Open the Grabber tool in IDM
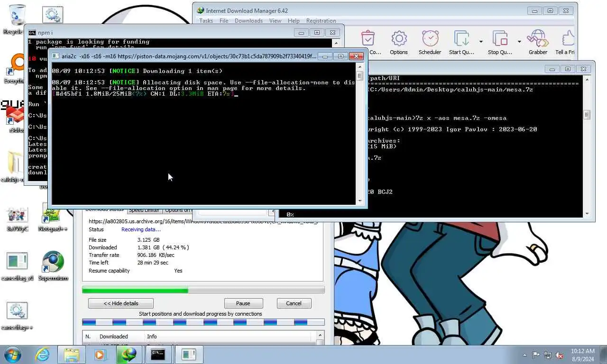607x364 pixels. click(538, 43)
